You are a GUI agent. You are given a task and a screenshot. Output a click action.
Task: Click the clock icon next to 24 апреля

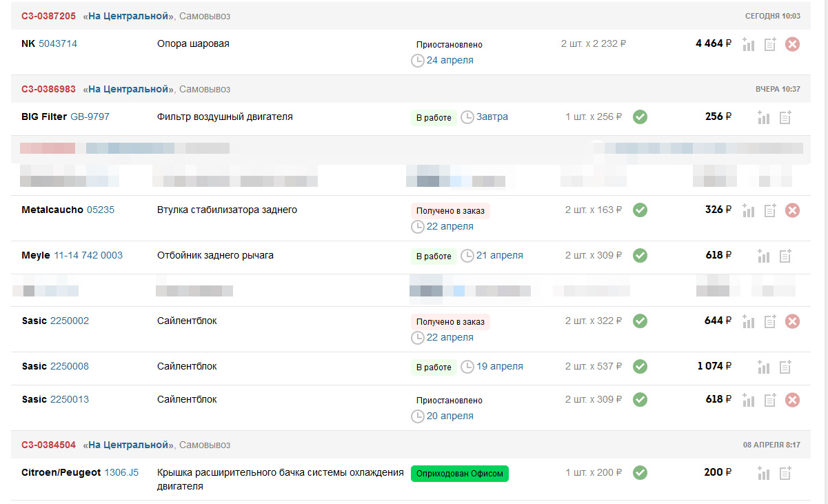[x=418, y=61]
